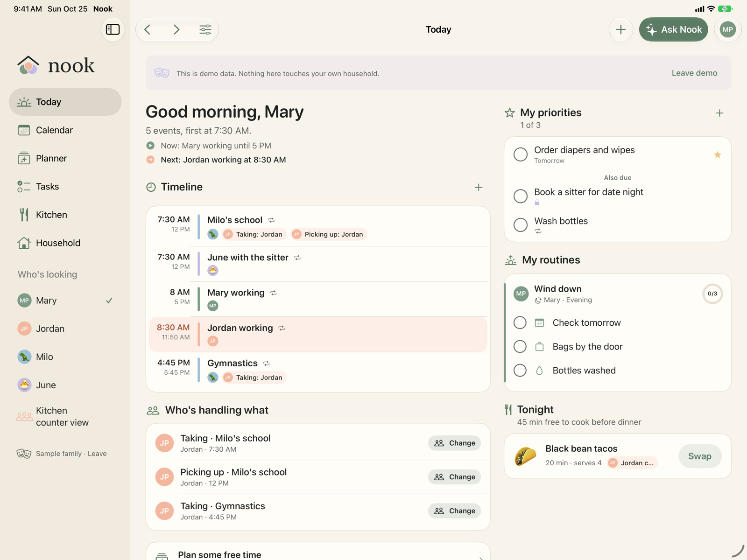
Task: Tick the Bottles washed step
Action: coord(520,370)
